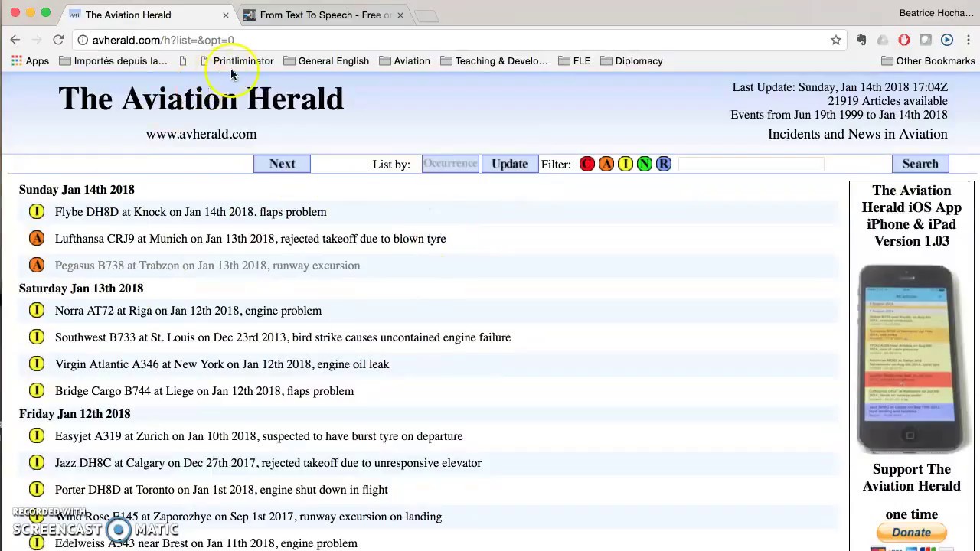The image size is (980, 551).
Task: Open Lufthansa CRJ9 at Munich article
Action: [x=250, y=239]
